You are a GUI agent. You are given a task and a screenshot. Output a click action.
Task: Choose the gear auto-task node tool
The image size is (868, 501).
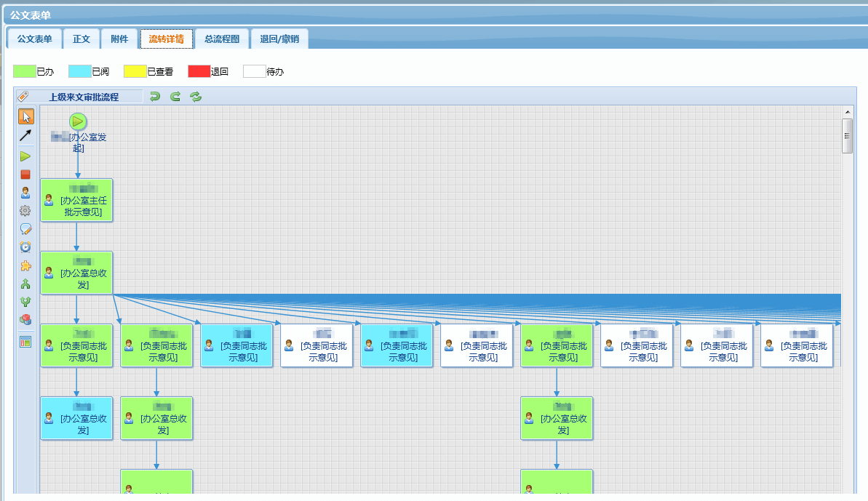pyautogui.click(x=25, y=211)
